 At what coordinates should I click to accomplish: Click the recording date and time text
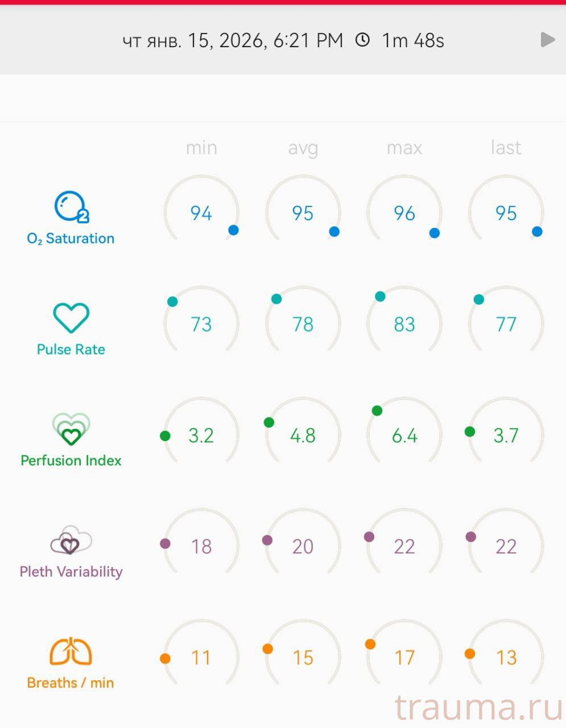click(233, 40)
